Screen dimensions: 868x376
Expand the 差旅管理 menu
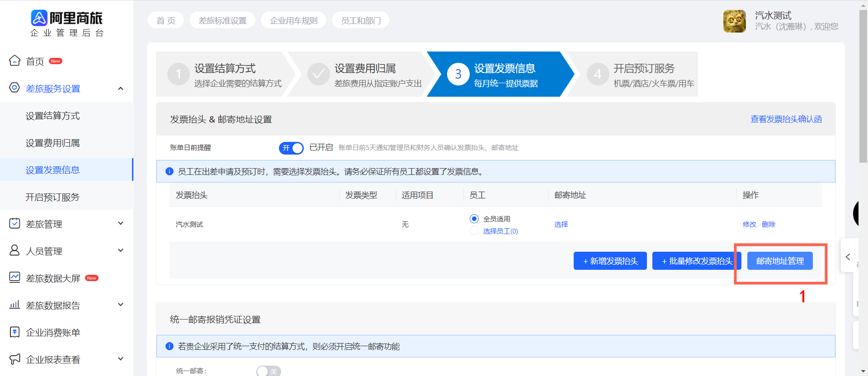[x=121, y=223]
